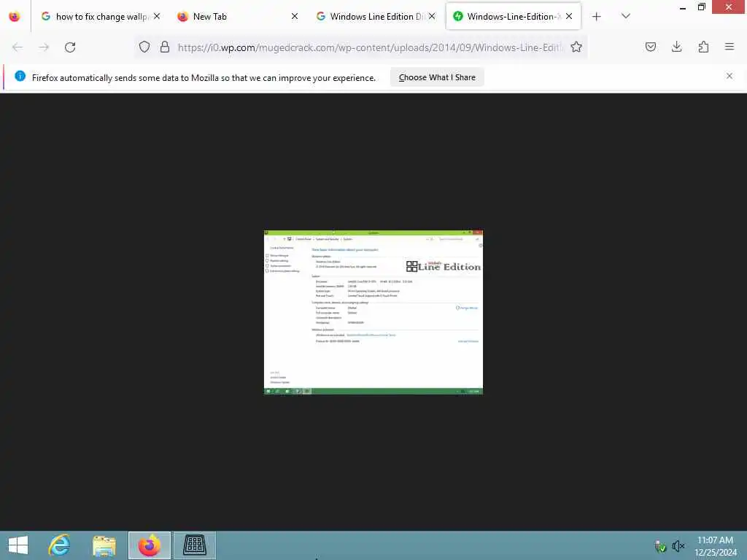Save page to Pocket

coord(651,47)
